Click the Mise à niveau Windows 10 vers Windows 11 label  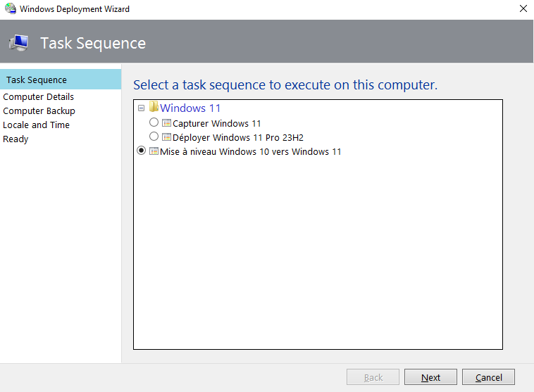point(251,151)
